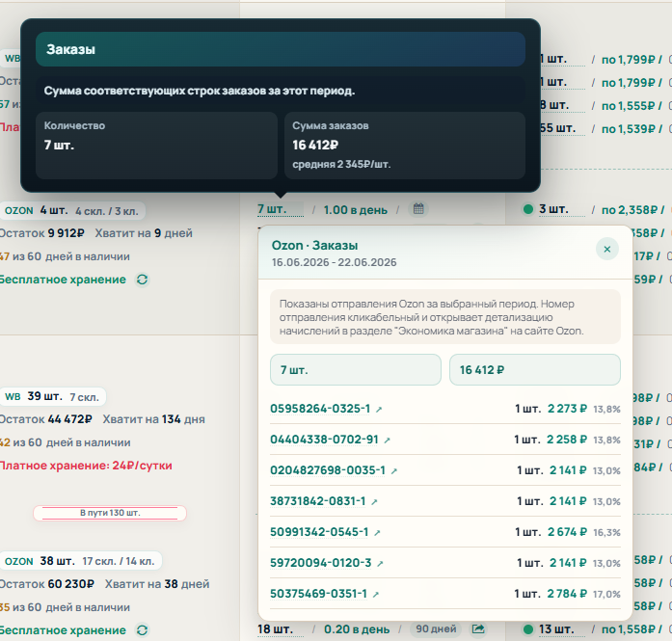Click external arrow icon after 05958264-0325-1
Image resolution: width=672 pixels, height=641 pixels.
click(379, 410)
